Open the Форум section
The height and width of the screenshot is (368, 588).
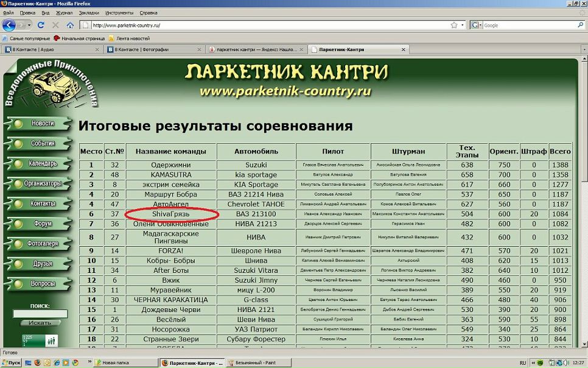38,224
